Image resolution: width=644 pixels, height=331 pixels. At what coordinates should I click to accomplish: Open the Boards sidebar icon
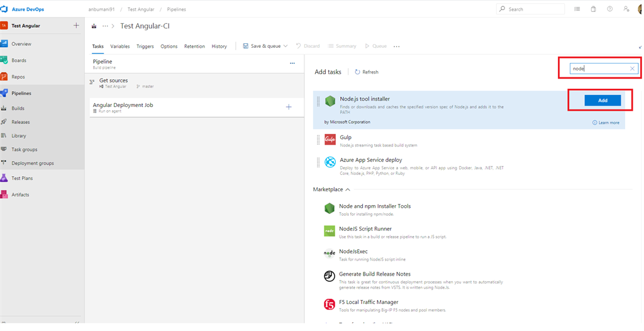(4, 60)
